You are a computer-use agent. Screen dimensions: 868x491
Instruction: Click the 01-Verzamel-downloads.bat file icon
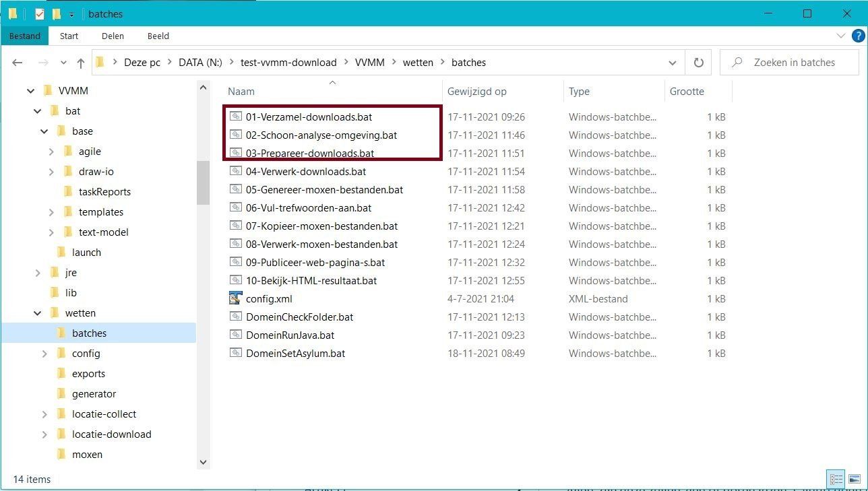point(235,117)
